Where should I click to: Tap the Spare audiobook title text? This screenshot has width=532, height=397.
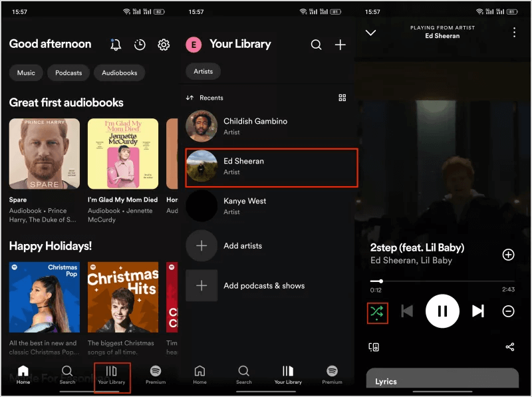(x=18, y=199)
